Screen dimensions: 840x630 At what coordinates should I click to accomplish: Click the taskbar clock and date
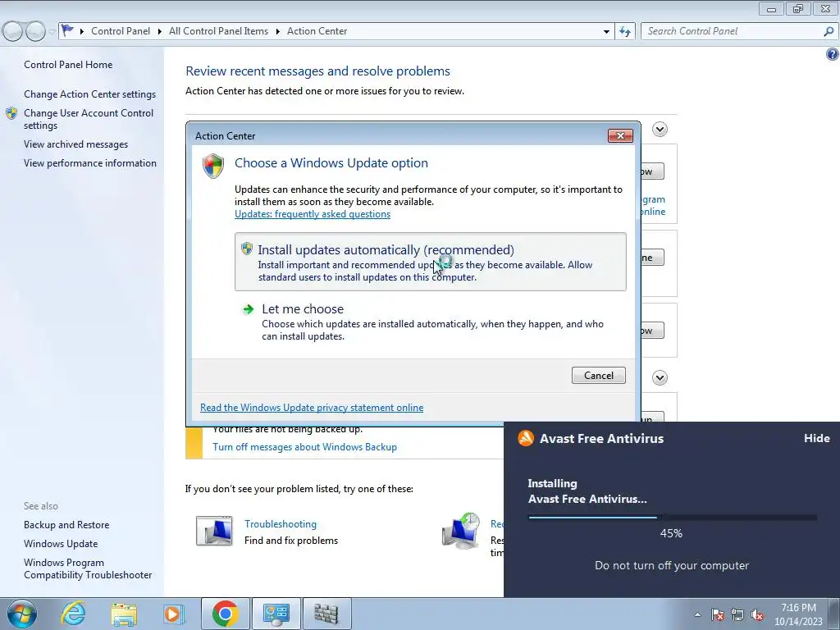[x=798, y=614]
